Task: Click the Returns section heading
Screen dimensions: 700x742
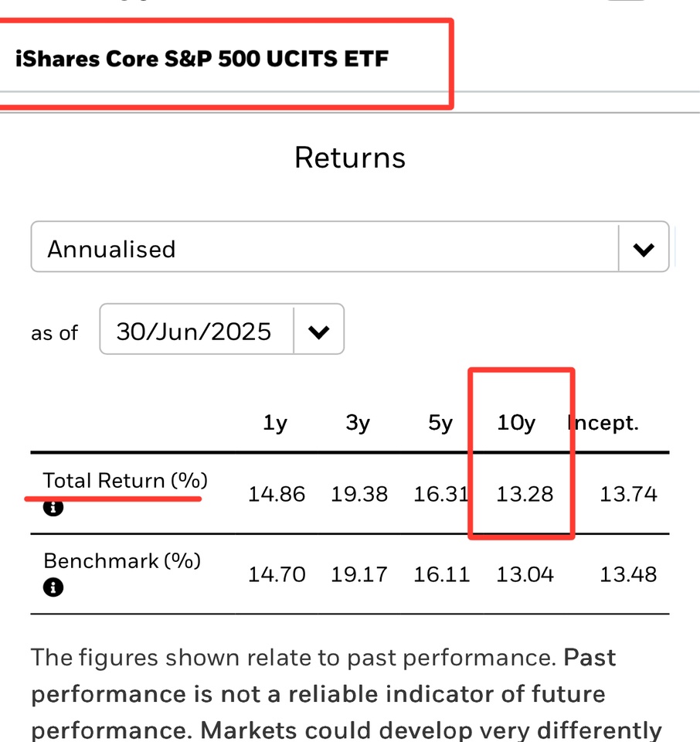Action: click(x=350, y=158)
